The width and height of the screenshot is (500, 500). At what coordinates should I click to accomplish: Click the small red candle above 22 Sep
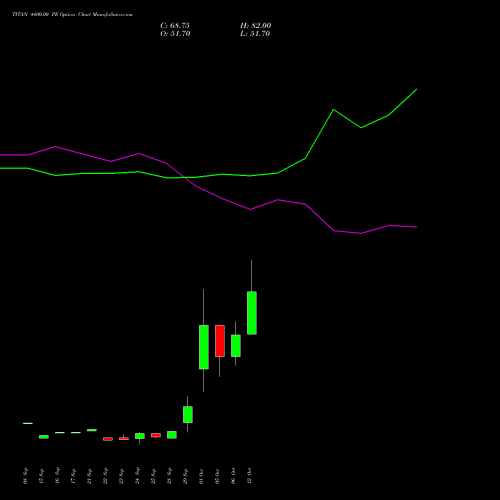click(108, 439)
